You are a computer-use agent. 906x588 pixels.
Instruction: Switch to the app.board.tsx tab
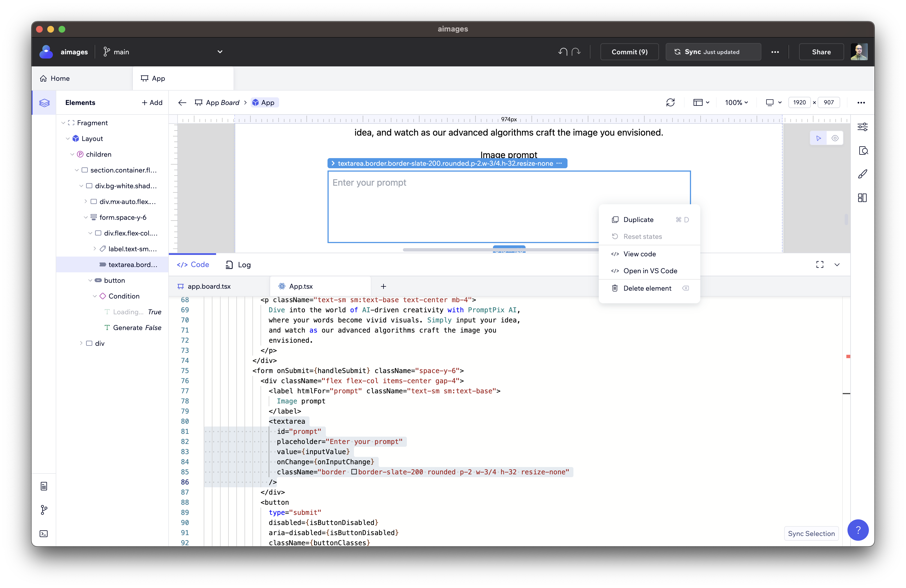click(209, 286)
